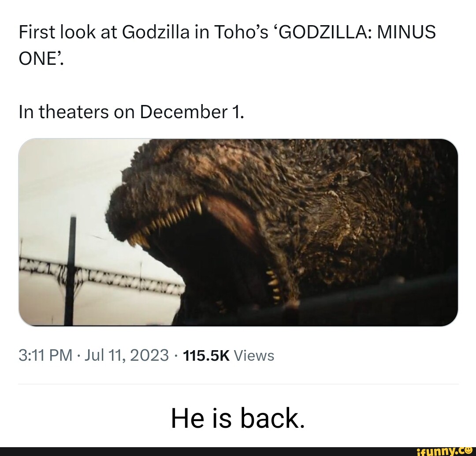Screen dimensions: 476x456
Task: Click the black footer bar
Action: coord(238,452)
